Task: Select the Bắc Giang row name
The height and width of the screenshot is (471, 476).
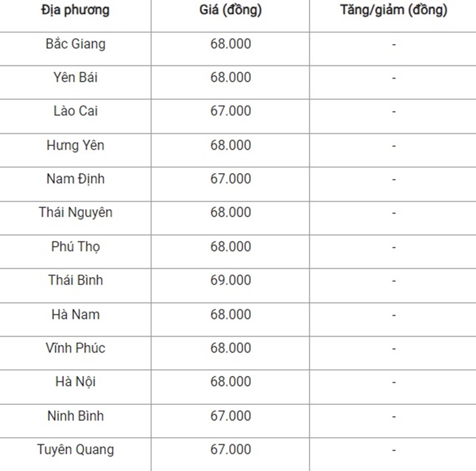Action: tap(76, 44)
